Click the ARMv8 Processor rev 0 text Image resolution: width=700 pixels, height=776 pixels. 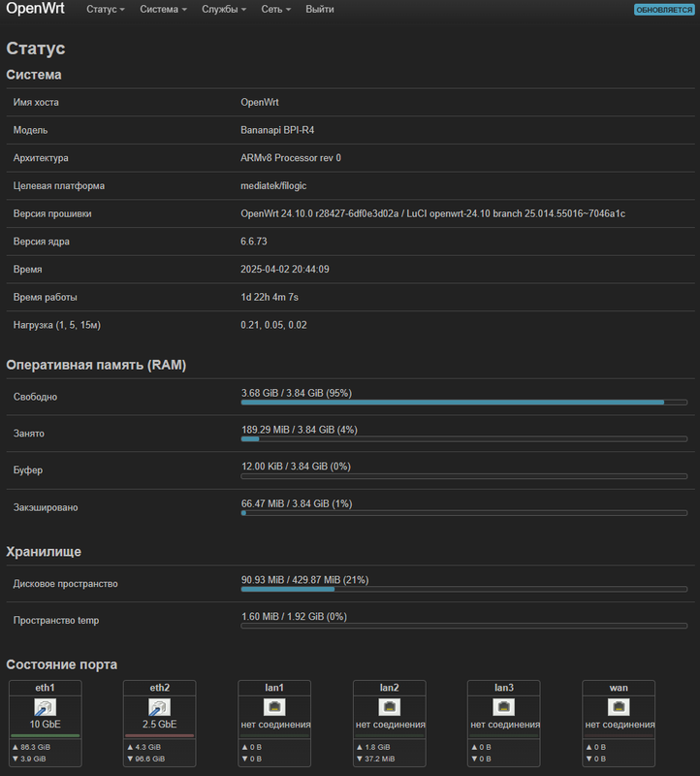click(x=291, y=158)
